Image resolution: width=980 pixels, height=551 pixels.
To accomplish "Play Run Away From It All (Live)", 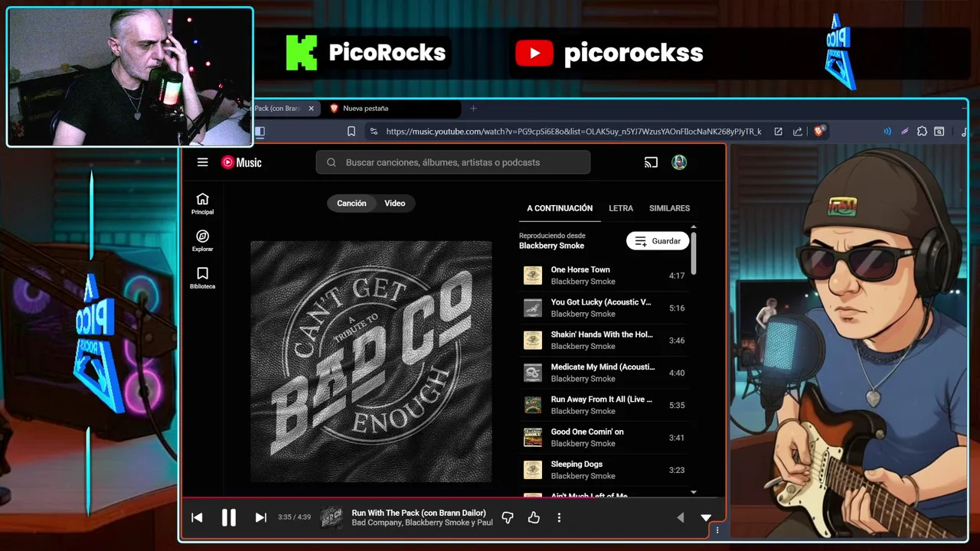I will [603, 405].
